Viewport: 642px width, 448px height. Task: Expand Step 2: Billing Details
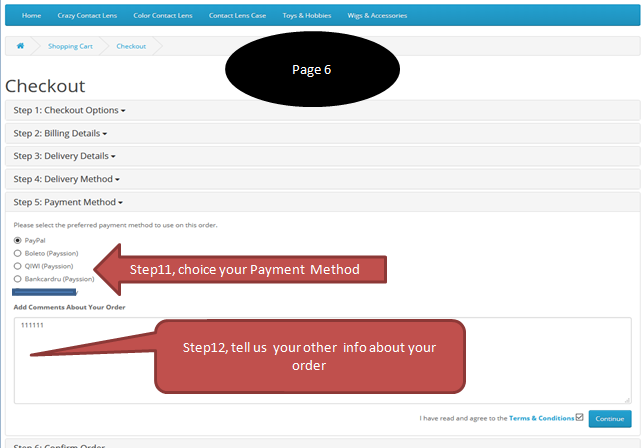(x=60, y=132)
